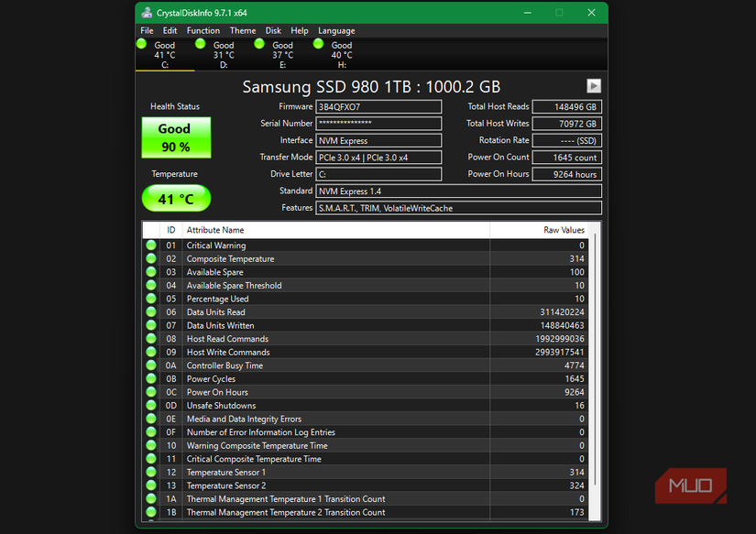756x534 pixels.
Task: Open the Theme menu
Action: pos(242,29)
